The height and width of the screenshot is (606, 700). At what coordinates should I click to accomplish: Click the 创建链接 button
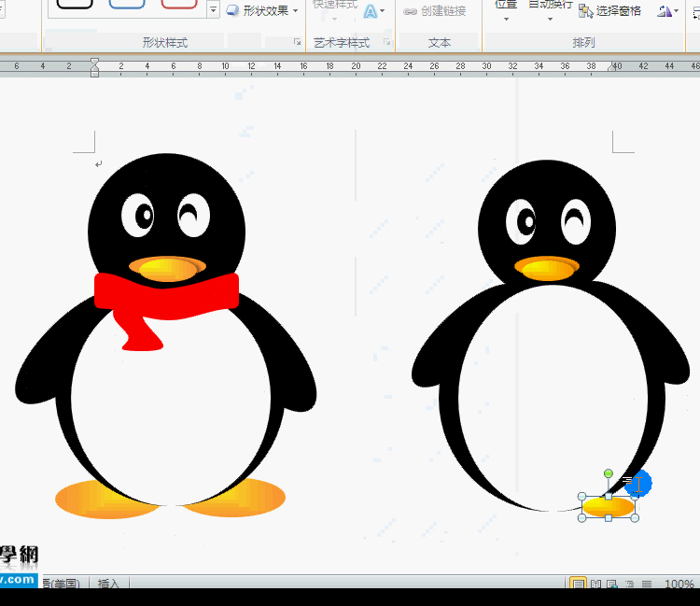434,11
